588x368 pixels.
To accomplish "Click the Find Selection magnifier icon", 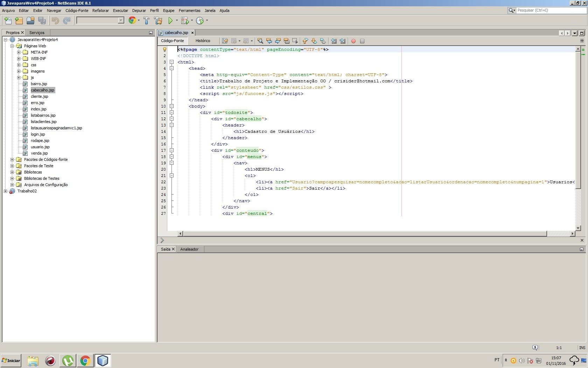I will pyautogui.click(x=260, y=41).
